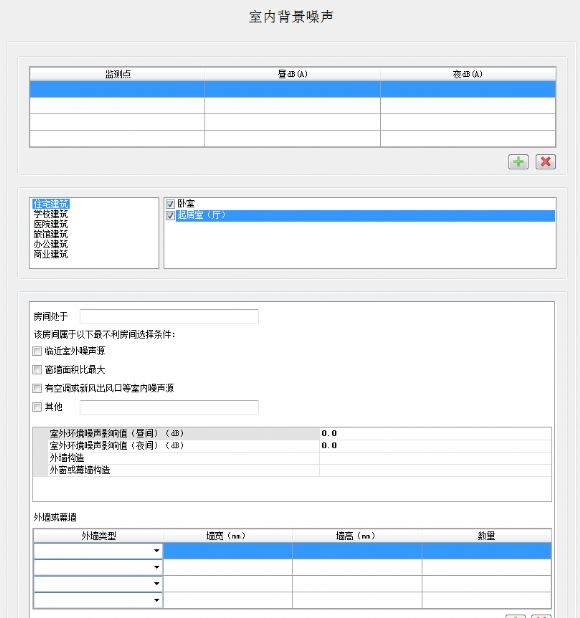Enable 临近室外噪声源 checkbox

tap(37, 351)
